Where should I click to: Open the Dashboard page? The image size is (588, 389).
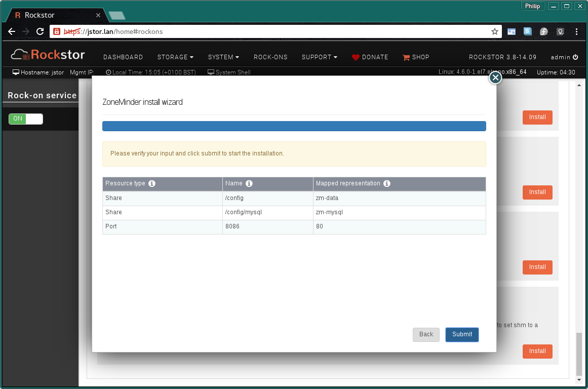click(123, 57)
